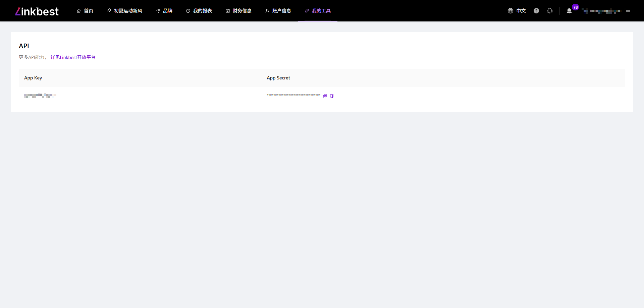Open the 详见Linkbest开放平台 link

coord(73,57)
